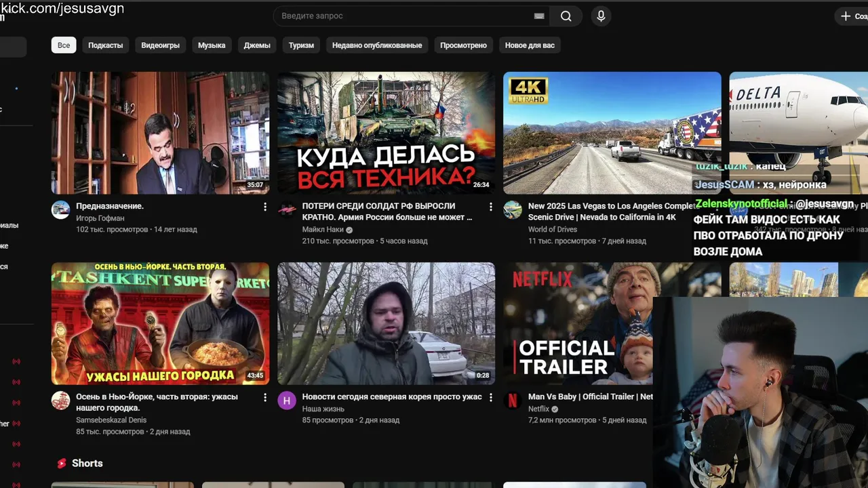The width and height of the screenshot is (868, 488).
Task: Click the streamer webcam overlay
Action: pos(760,392)
